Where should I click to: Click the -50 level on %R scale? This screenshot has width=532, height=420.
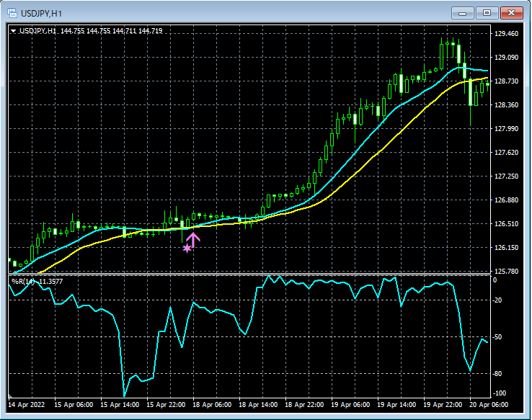click(497, 337)
